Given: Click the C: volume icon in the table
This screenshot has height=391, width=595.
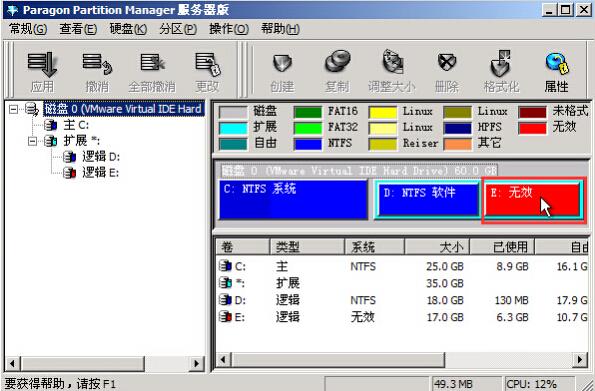Looking at the screenshot, I should point(225,266).
